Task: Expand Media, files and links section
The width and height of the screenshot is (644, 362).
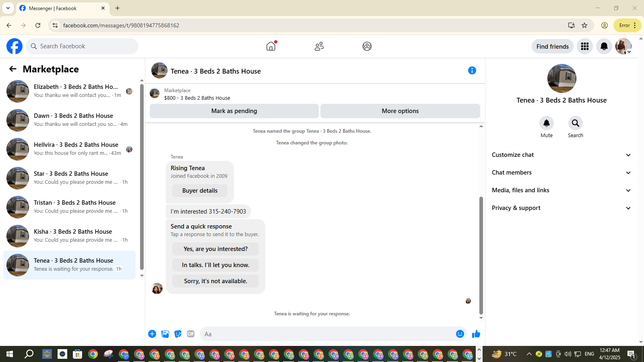Action: 561,190
